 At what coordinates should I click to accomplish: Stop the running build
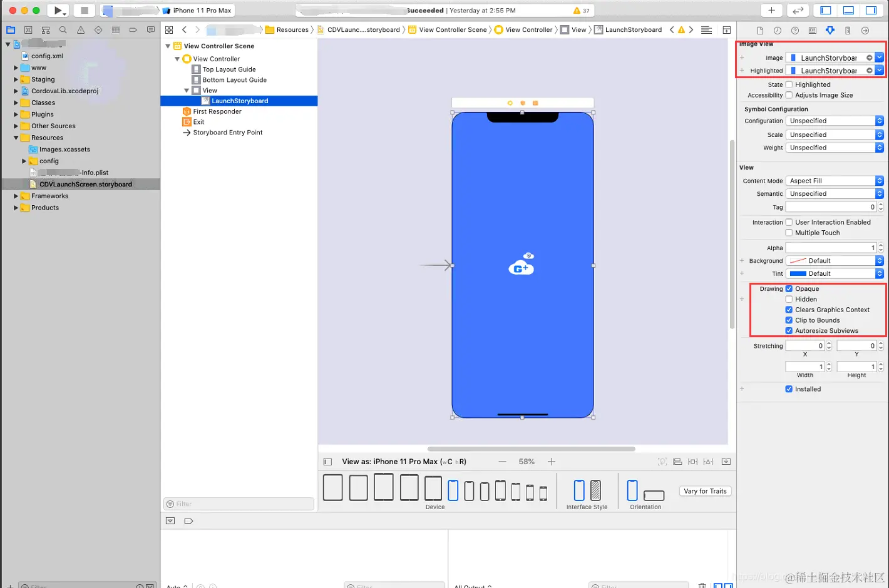pos(84,10)
